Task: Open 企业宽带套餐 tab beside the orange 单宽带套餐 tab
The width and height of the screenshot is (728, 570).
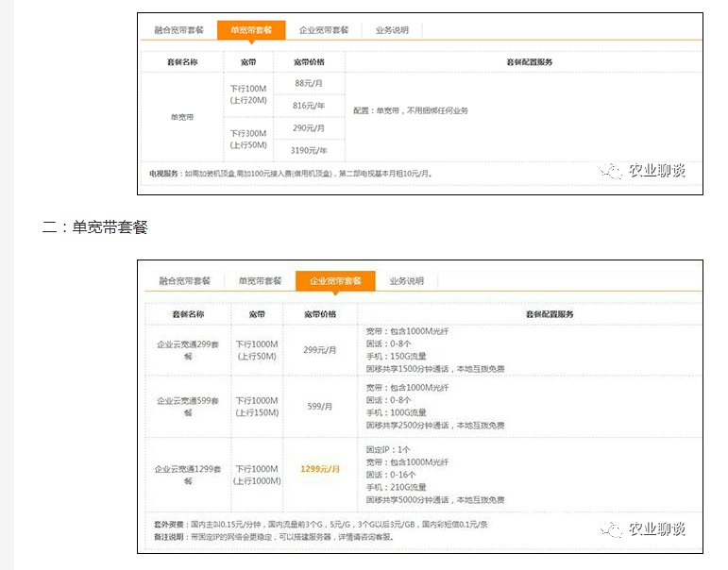Action: point(324,30)
